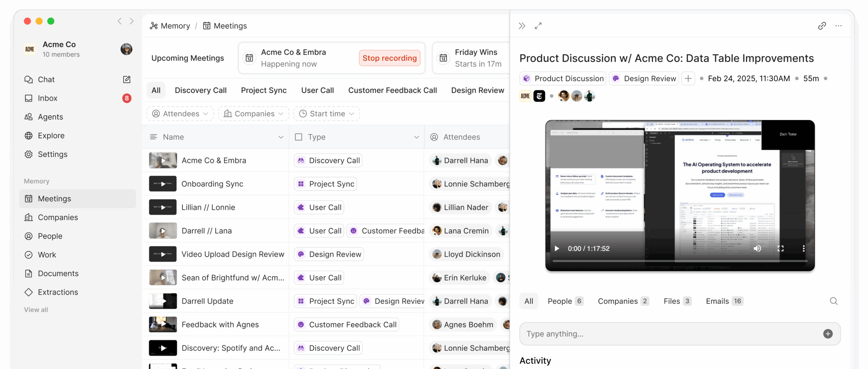The width and height of the screenshot is (868, 369).
Task: Add a tag with the plus button
Action: pyautogui.click(x=688, y=79)
